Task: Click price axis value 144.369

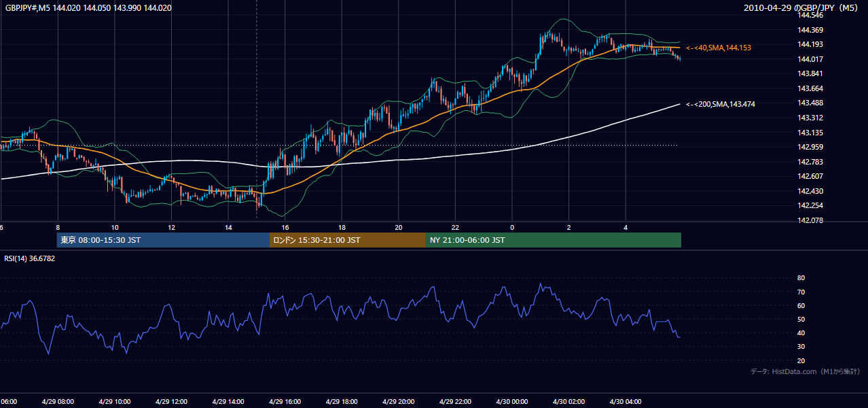Action: (x=810, y=30)
